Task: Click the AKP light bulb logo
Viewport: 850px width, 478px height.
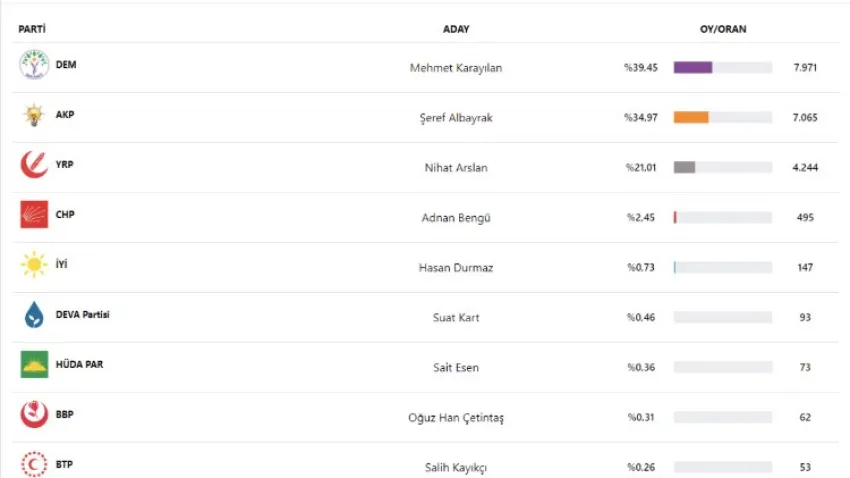Action: [34, 116]
